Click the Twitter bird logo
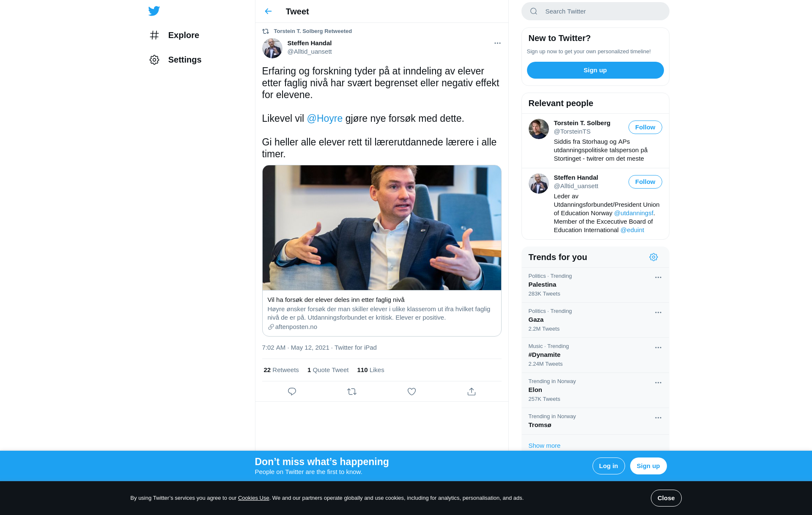This screenshot has height=515, width=812. point(154,11)
